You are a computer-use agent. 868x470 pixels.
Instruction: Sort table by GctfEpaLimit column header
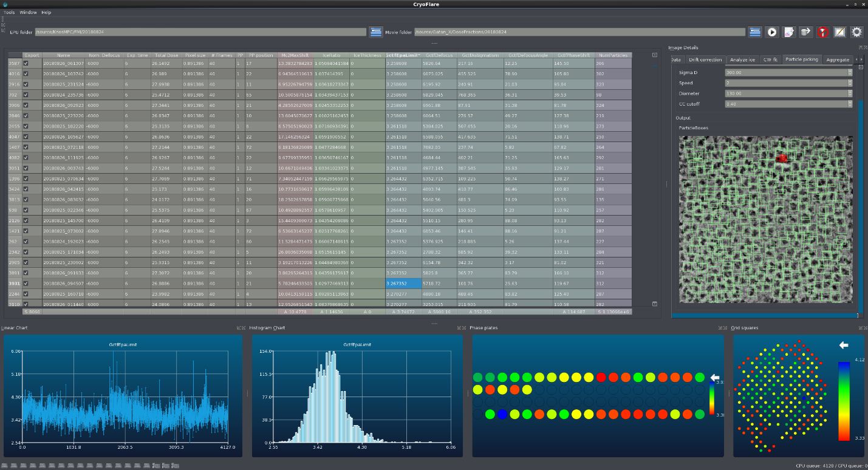tap(403, 55)
